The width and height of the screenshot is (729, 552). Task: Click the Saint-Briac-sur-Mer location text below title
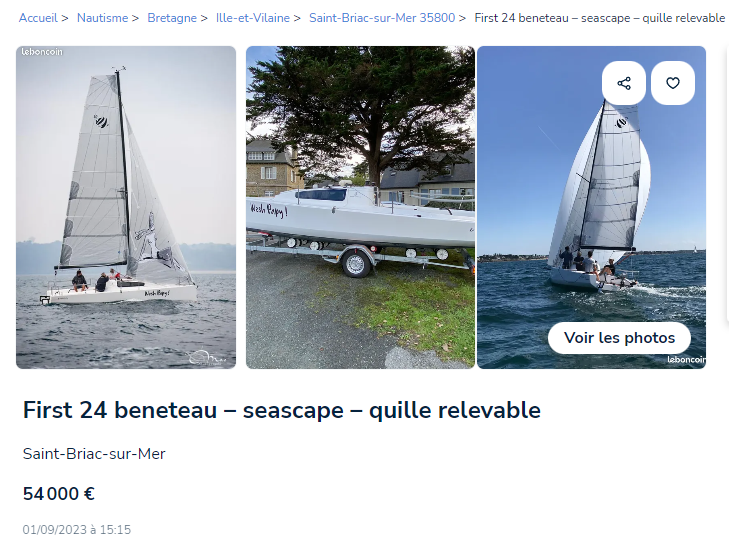click(94, 454)
